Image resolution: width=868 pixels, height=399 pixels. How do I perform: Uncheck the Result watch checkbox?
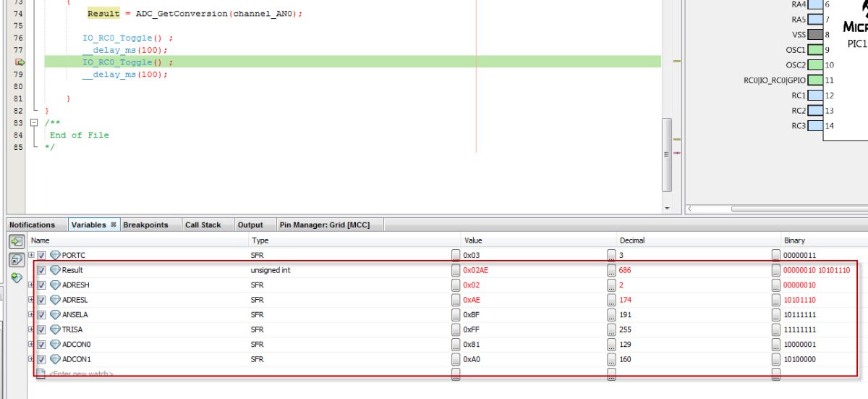click(41, 270)
